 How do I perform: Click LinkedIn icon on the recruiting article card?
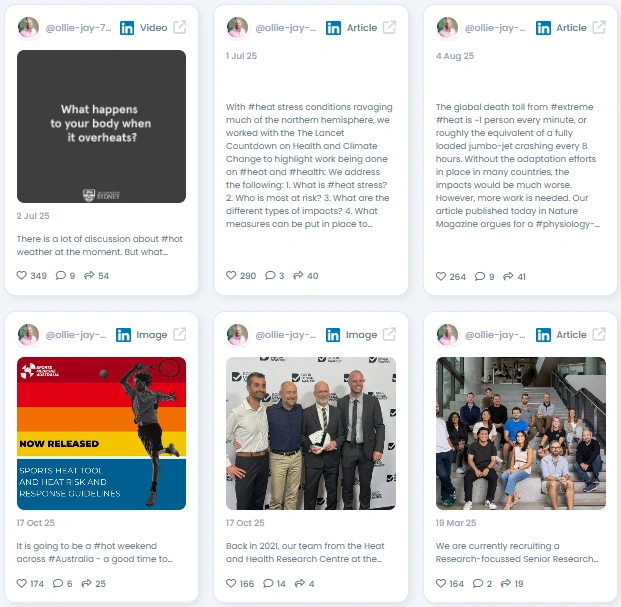coord(543,335)
